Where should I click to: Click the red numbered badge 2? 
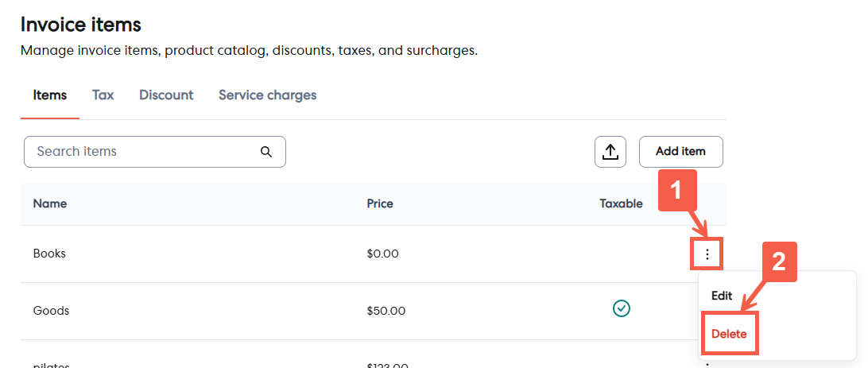pos(780,263)
